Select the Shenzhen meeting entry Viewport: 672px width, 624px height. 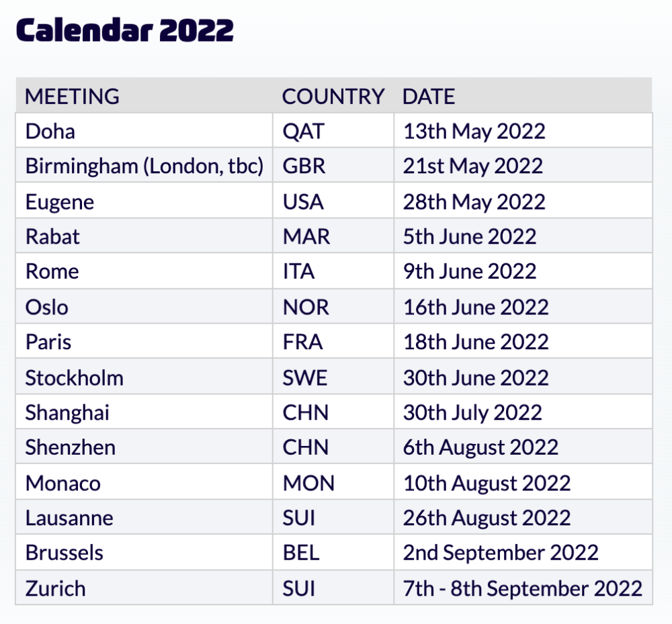click(70, 447)
